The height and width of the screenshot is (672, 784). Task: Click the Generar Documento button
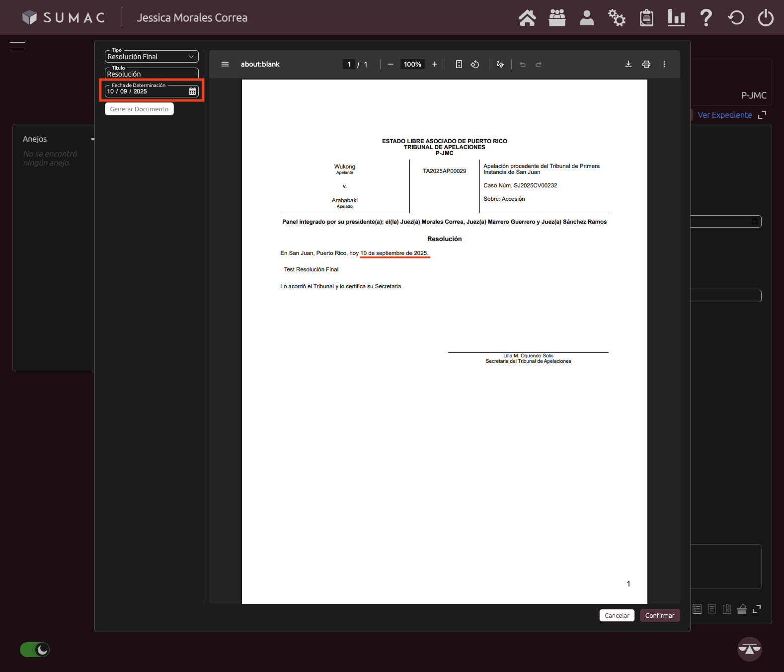click(x=139, y=109)
